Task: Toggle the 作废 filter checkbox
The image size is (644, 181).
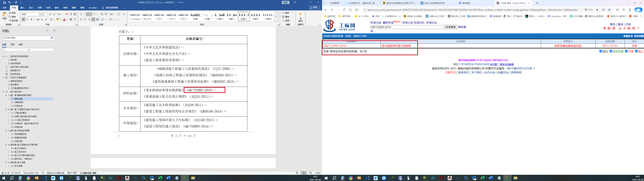Action: click(x=626, y=51)
